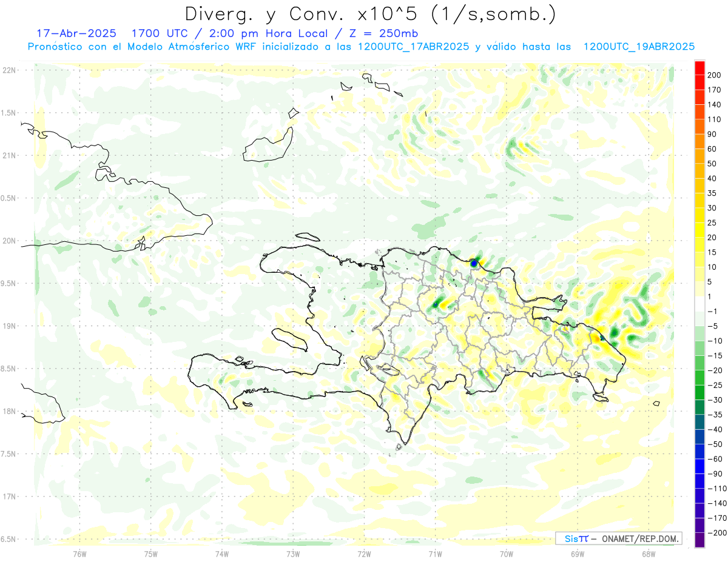Screen dimensions: 728x562
Task: Click the '75W' longitude label
Action: click(x=151, y=554)
